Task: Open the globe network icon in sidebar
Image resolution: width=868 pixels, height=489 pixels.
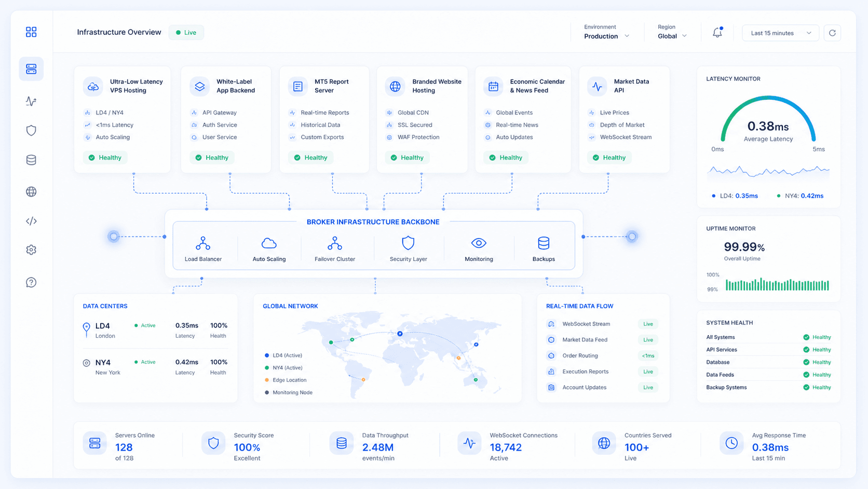Action: click(31, 192)
